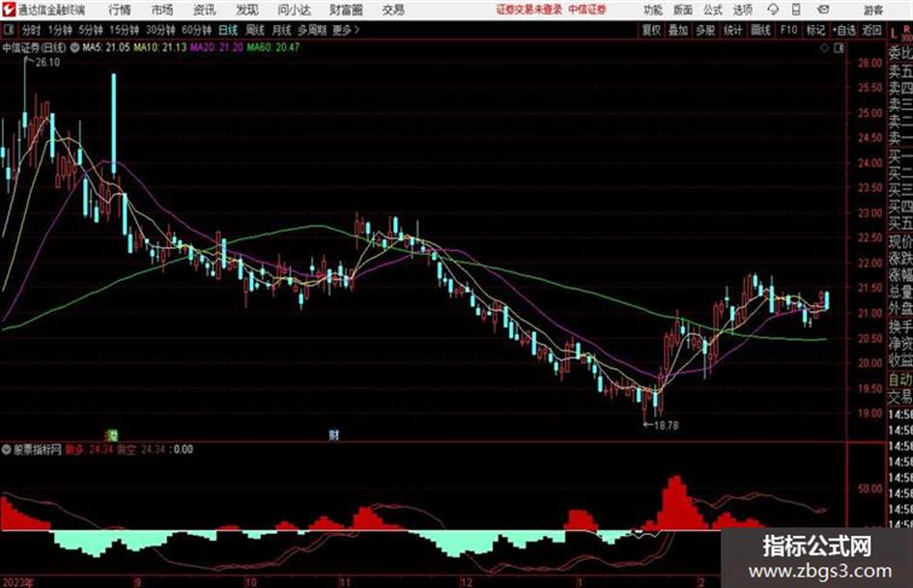Screen dimensions: 913x588
Task: Click 证券交易未登录 login link
Action: coord(528,10)
